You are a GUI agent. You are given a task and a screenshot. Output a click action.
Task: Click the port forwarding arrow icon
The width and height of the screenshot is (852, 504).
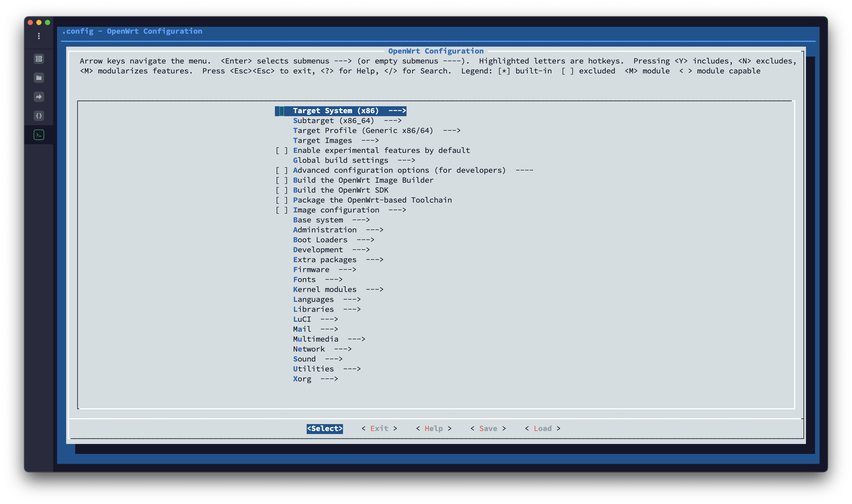point(39,97)
